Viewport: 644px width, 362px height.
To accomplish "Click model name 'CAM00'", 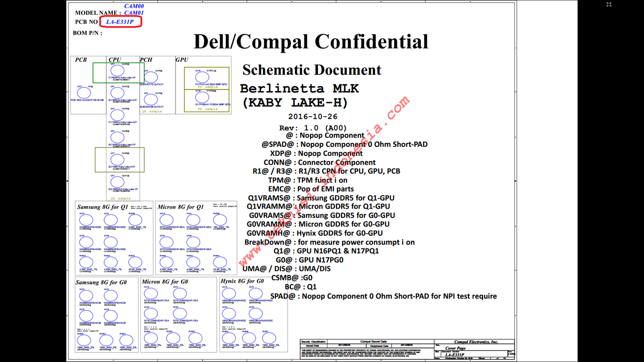I will point(134,6).
